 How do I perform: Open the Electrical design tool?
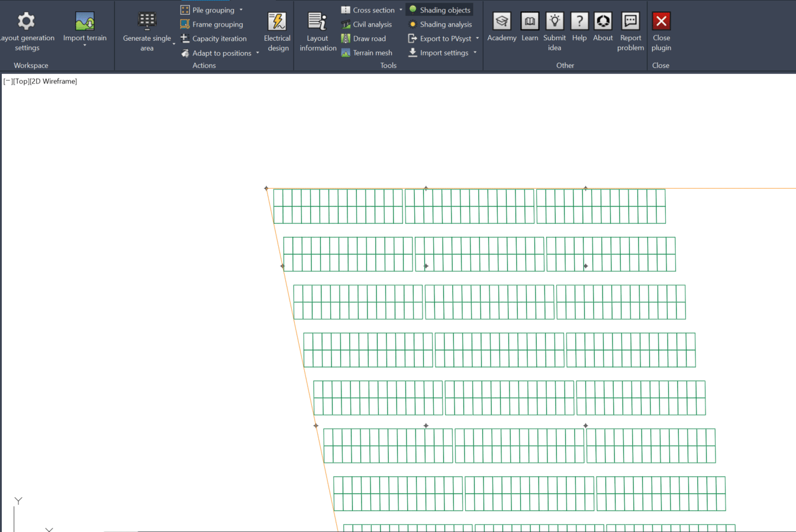[x=277, y=22]
